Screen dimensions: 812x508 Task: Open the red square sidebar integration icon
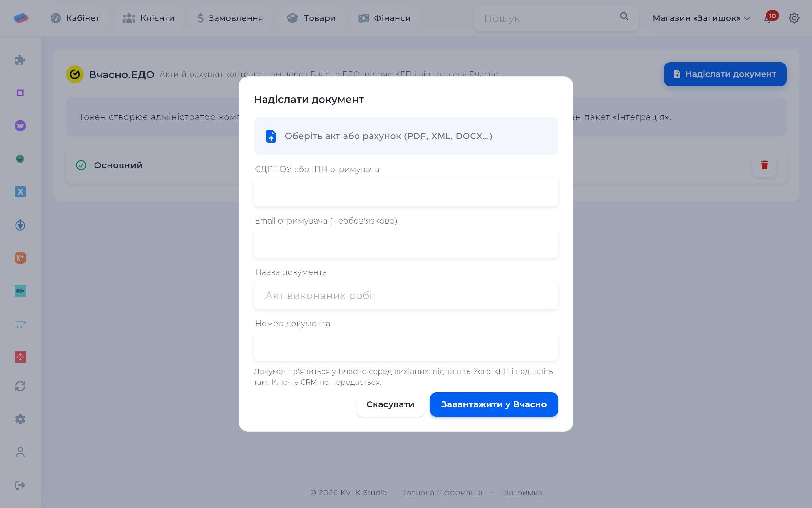(20, 357)
